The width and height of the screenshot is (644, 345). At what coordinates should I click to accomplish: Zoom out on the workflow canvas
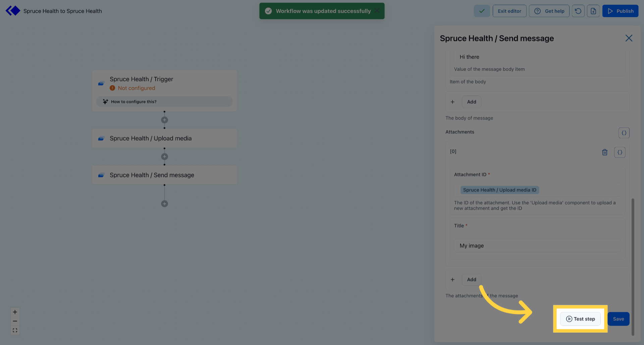(15, 321)
